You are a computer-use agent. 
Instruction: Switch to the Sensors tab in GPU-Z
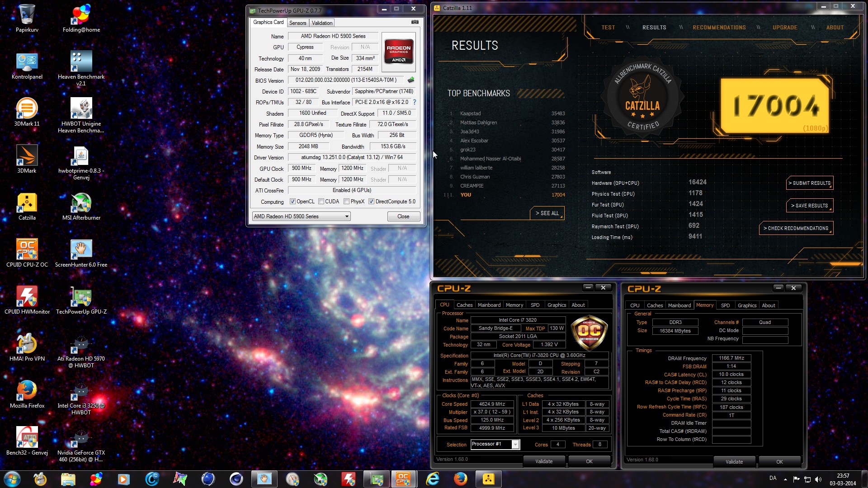point(297,23)
